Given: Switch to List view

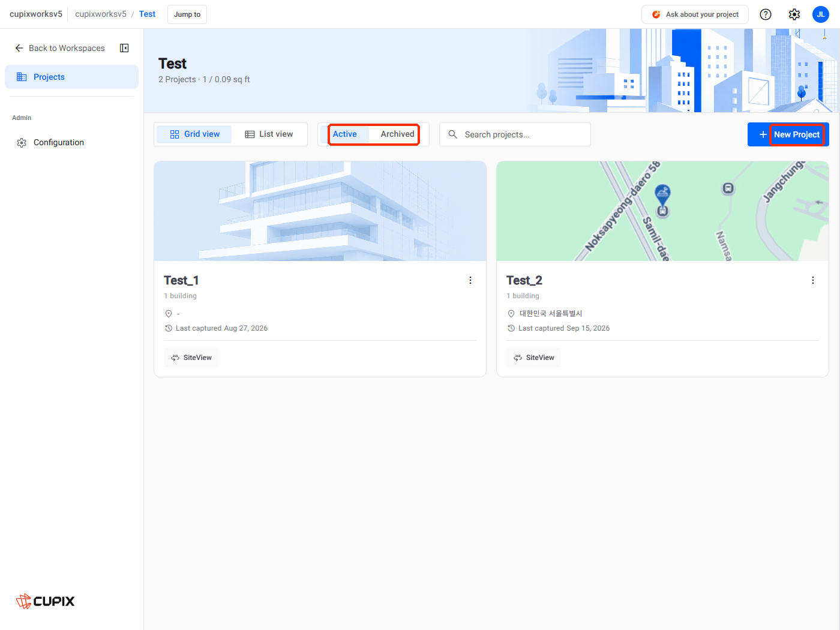Looking at the screenshot, I should [x=269, y=134].
